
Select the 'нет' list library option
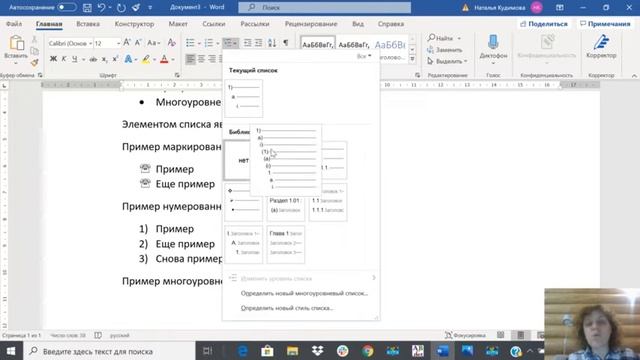(238, 160)
